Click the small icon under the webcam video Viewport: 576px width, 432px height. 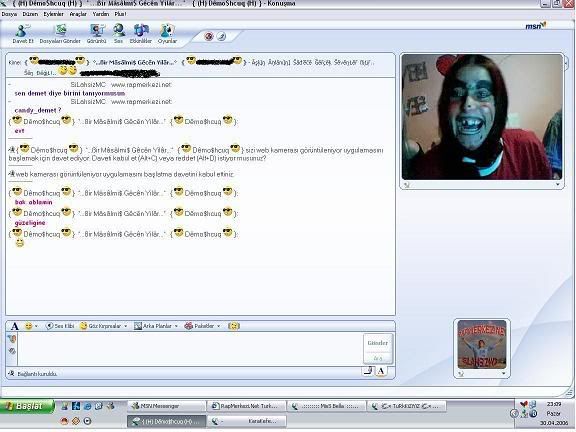407,185
